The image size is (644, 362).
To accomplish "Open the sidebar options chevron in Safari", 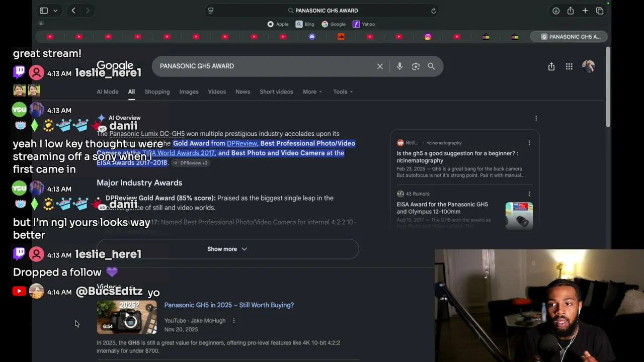I will (55, 11).
